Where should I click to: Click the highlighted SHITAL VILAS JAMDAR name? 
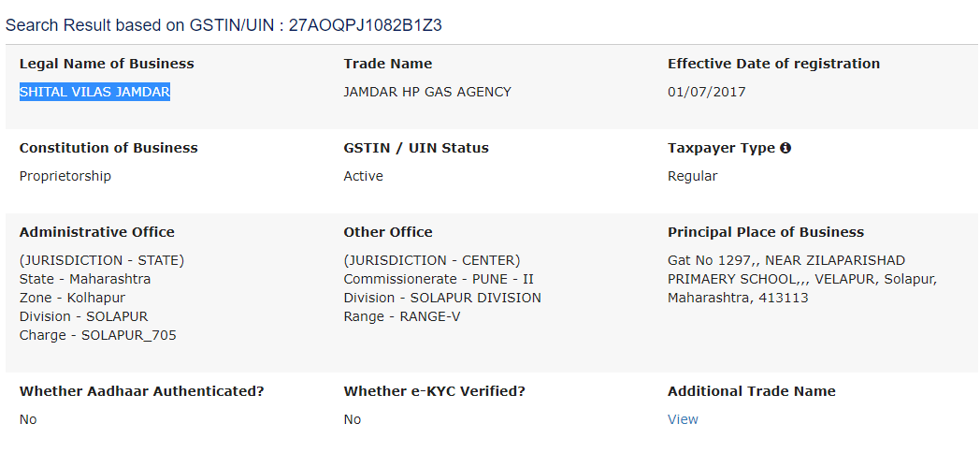(95, 92)
